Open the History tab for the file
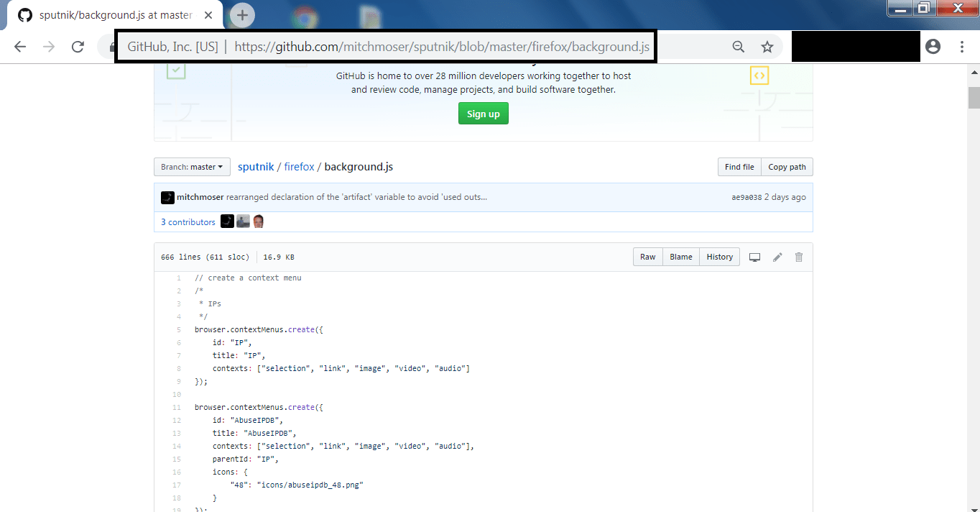The image size is (980, 512). coord(718,257)
